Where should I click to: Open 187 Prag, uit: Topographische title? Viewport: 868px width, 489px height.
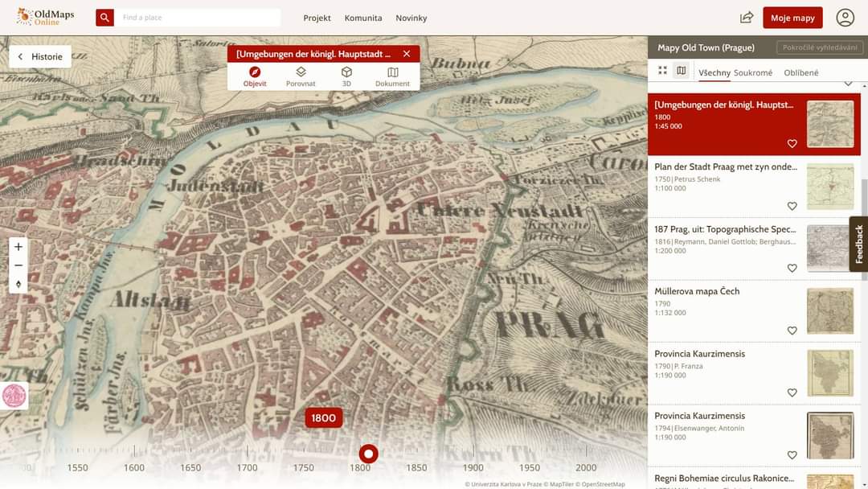point(725,229)
